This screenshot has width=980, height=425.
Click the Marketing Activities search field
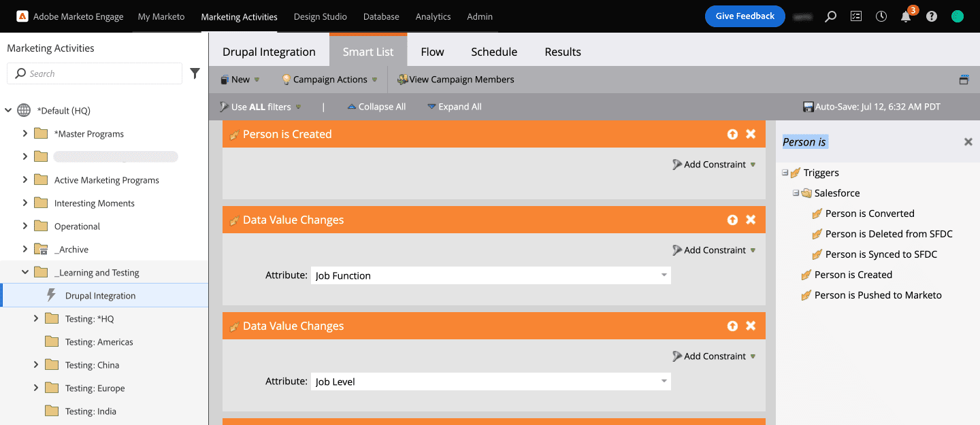pos(95,73)
